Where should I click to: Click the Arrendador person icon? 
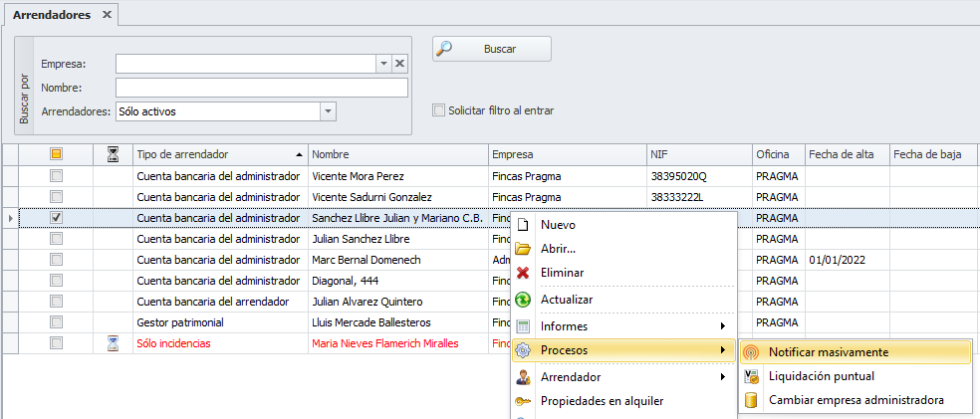[523, 377]
